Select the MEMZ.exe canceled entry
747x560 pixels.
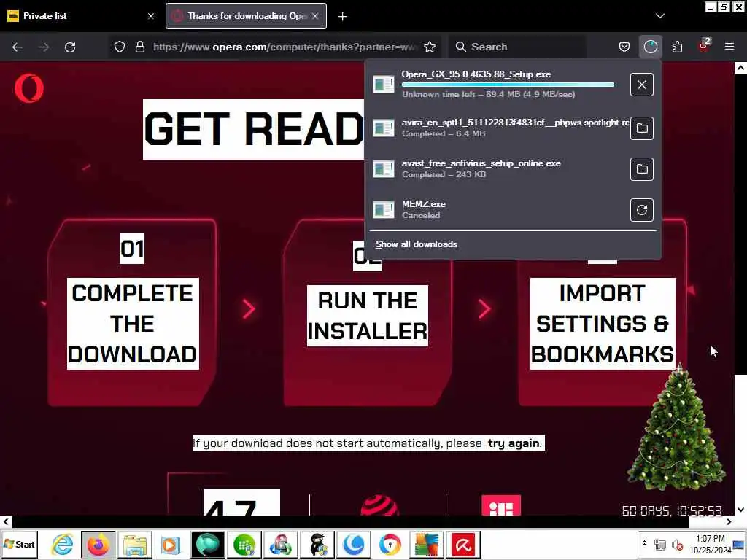[498, 209]
